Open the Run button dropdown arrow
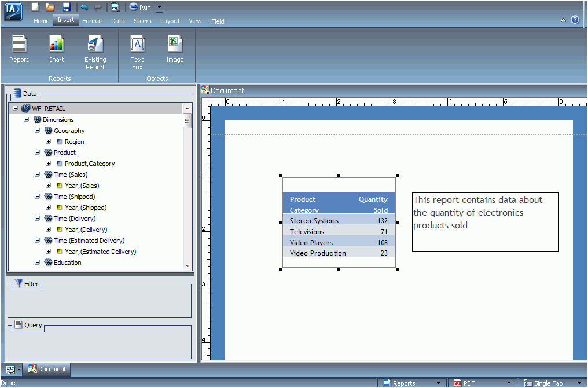The image size is (588, 388). click(x=159, y=7)
